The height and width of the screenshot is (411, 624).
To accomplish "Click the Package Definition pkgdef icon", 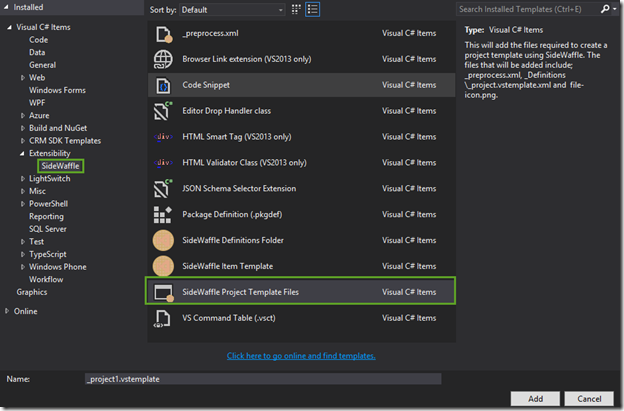I will [163, 215].
